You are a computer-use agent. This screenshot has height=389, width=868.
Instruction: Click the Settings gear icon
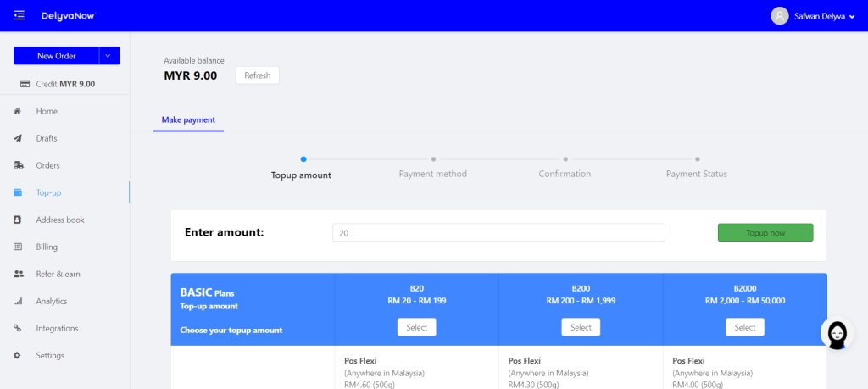[x=17, y=355]
